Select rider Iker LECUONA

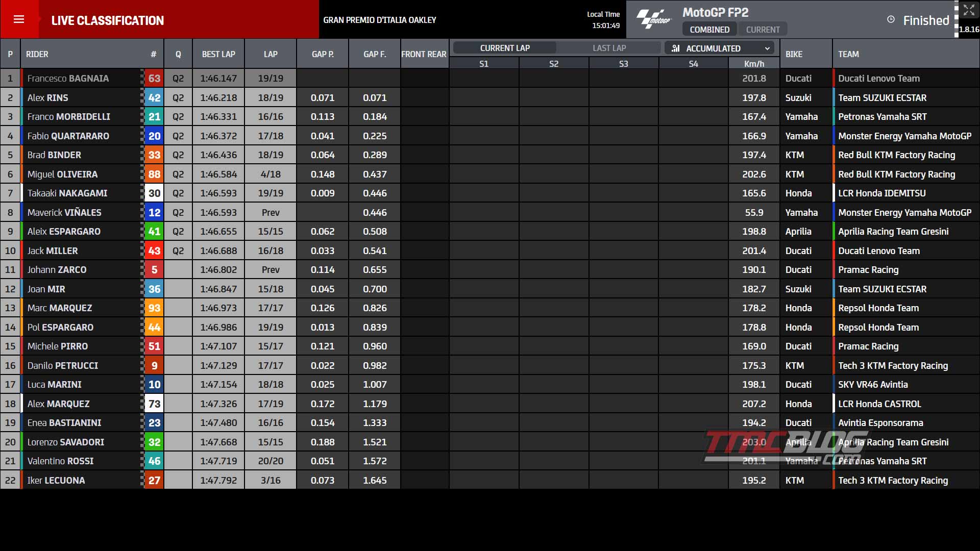click(56, 481)
